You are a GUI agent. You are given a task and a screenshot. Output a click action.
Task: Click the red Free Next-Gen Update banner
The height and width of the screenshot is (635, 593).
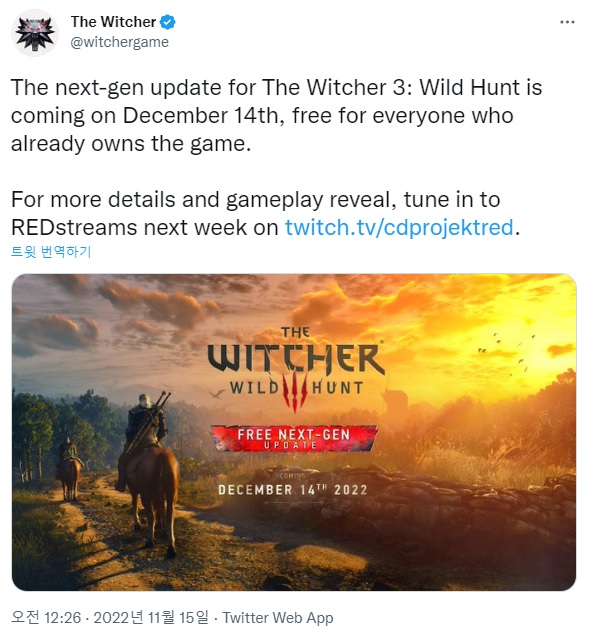[x=294, y=439]
